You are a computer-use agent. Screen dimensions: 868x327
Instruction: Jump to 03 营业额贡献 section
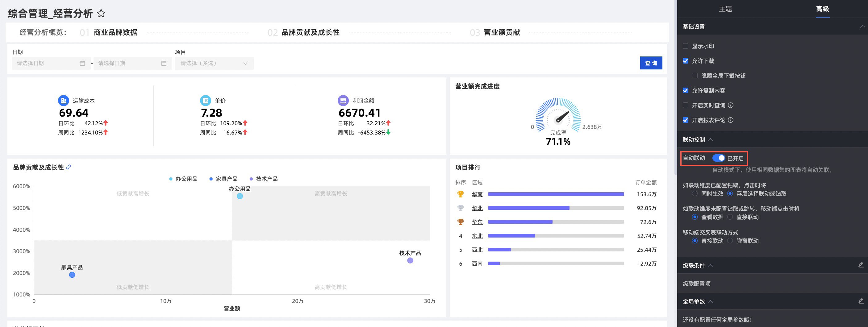tap(495, 32)
